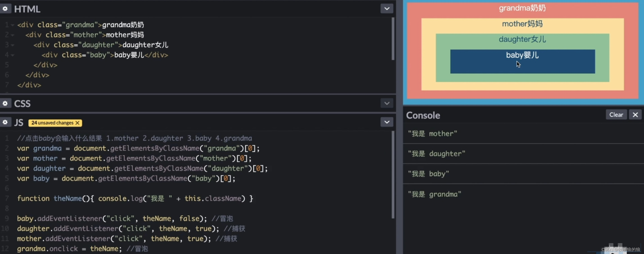
Task: Click function theName definition line
Action: click(x=135, y=198)
